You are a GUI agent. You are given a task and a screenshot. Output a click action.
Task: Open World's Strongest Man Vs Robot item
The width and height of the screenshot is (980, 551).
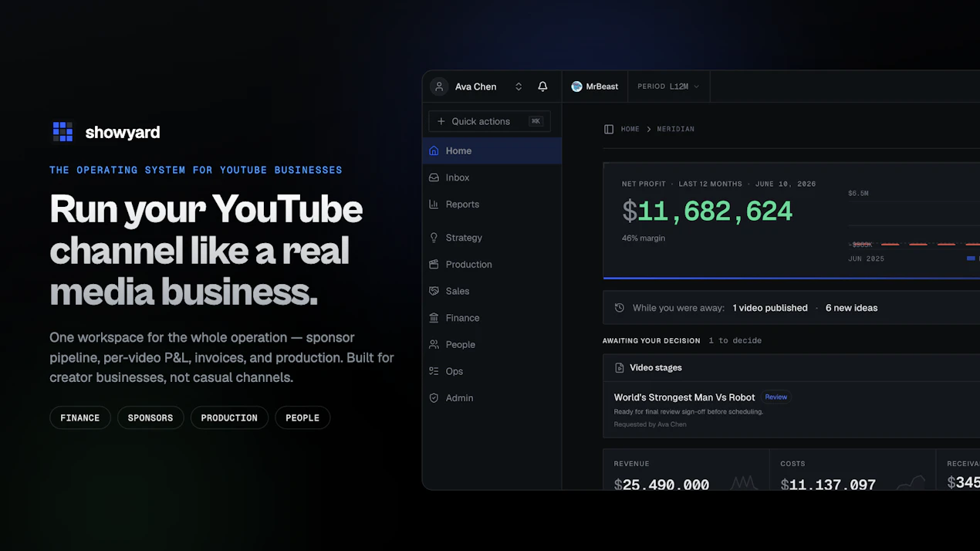point(684,397)
